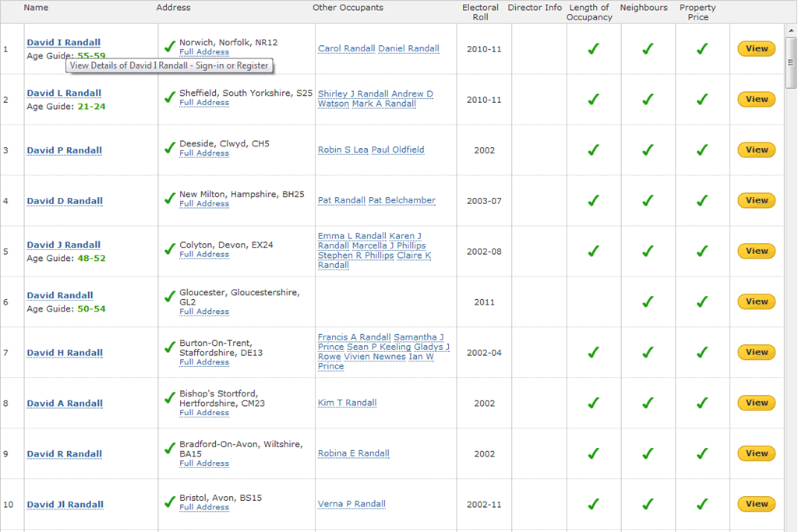Open occupant Carol Randall's link

(347, 48)
